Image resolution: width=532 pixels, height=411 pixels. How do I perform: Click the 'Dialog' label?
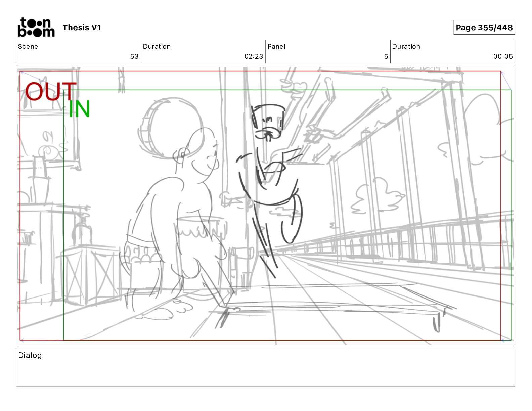30,355
